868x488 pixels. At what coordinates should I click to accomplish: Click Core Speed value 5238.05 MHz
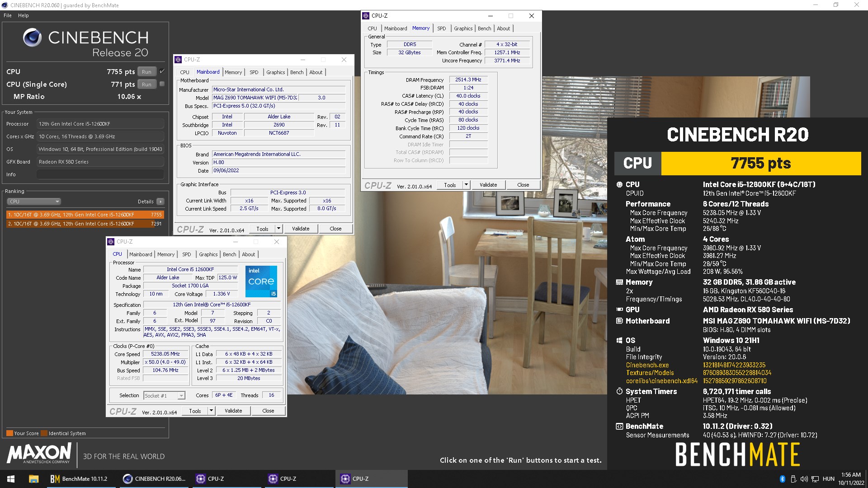(165, 354)
